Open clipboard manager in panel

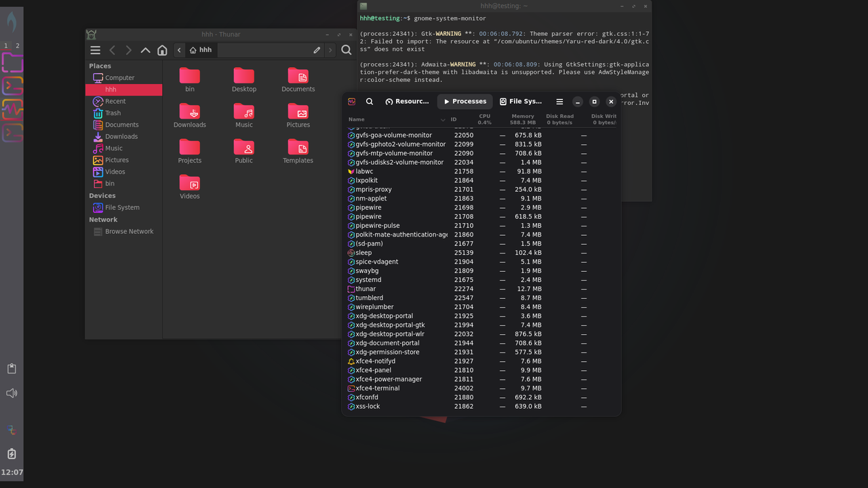tap(12, 369)
